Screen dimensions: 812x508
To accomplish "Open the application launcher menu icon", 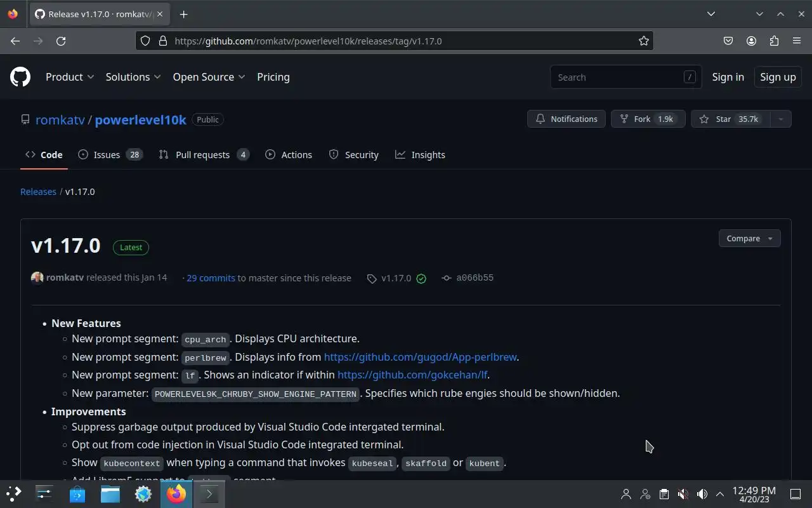I will click(13, 493).
